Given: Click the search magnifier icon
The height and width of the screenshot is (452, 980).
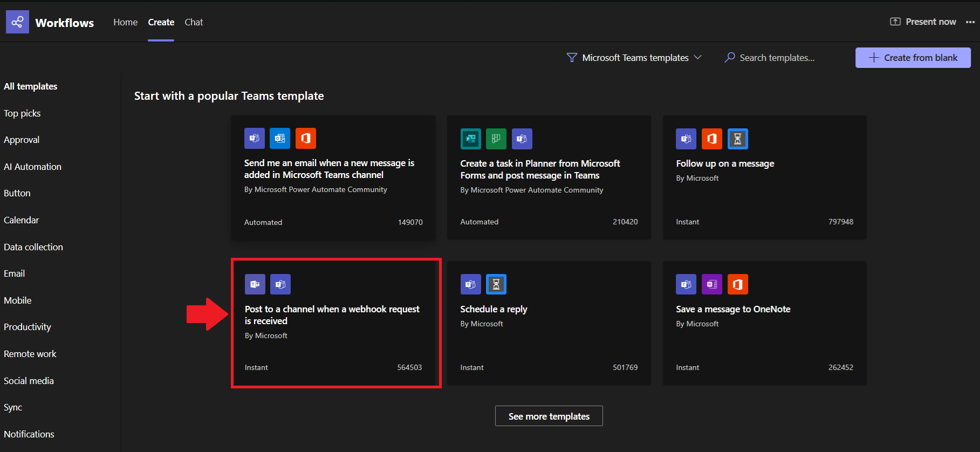Looking at the screenshot, I should (x=730, y=57).
